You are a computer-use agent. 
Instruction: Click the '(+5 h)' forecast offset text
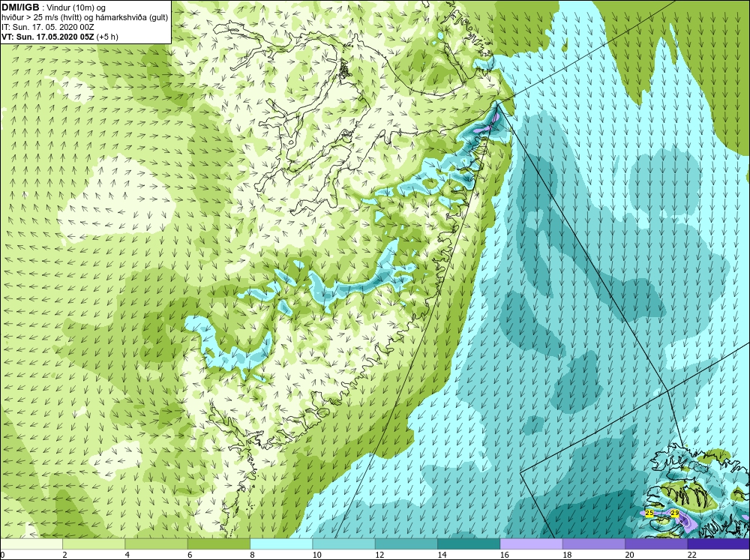click(107, 37)
